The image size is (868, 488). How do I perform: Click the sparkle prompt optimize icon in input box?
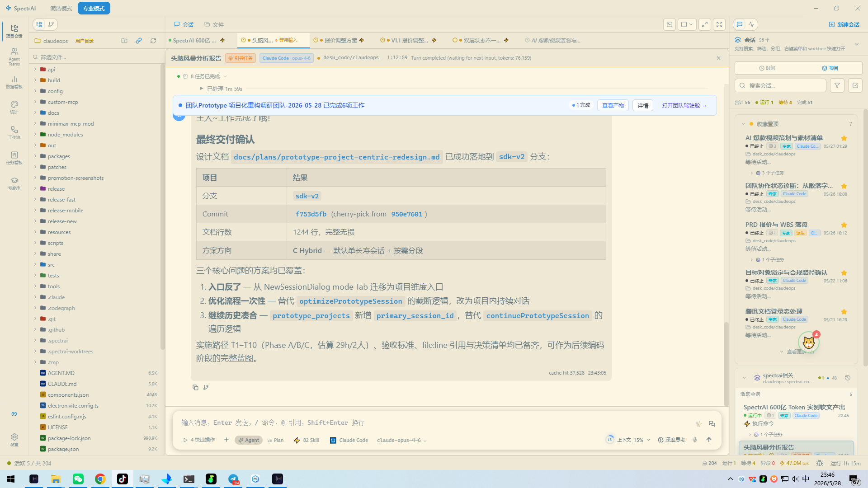click(698, 423)
